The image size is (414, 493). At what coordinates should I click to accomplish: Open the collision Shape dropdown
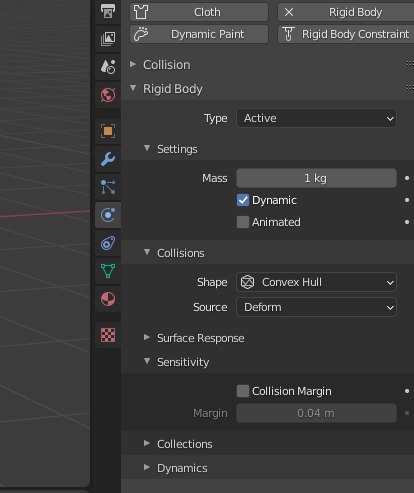[x=316, y=282]
